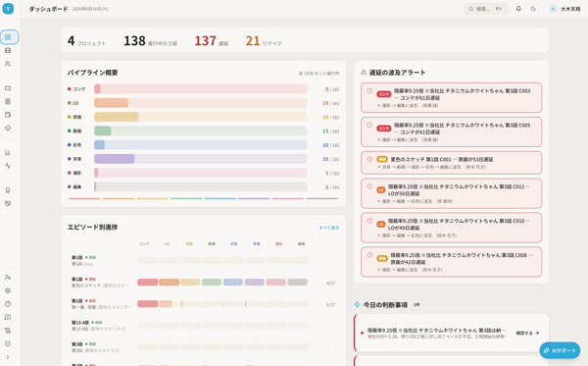Open the 第3話 C005 コンテ delay alert
The image size is (588, 366).
pos(451,131)
